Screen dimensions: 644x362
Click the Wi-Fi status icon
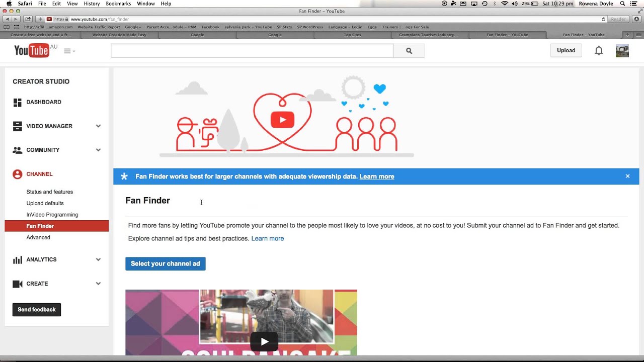click(x=505, y=4)
